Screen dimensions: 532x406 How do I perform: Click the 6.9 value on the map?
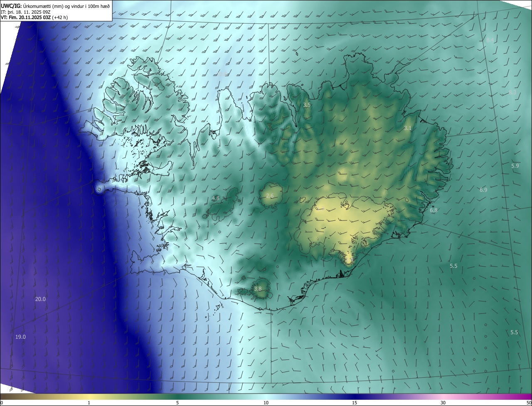tap(483, 189)
